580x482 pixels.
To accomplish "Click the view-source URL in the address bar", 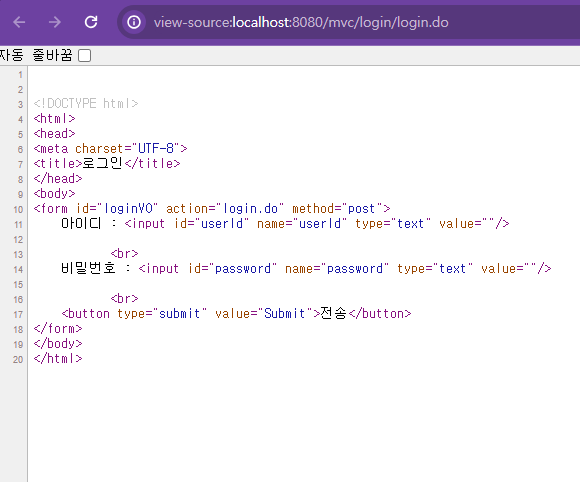I will tap(301, 23).
